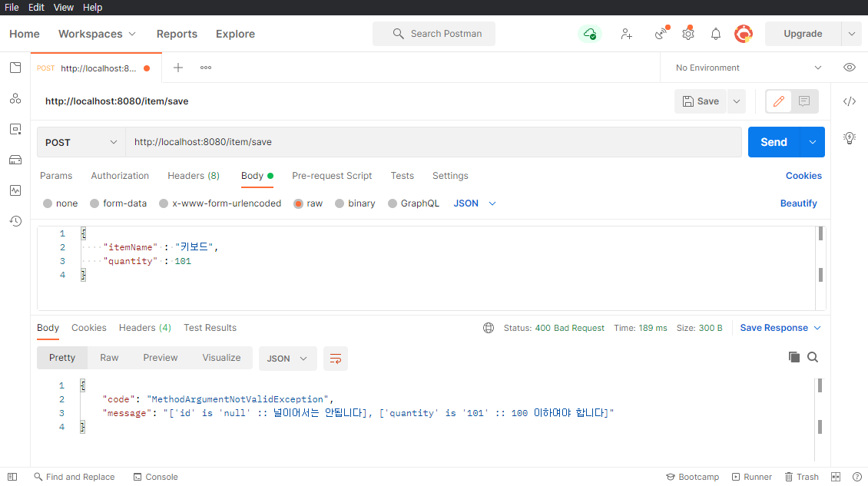Open the response JSON format dropdown
The image size is (868, 486).
coord(287,359)
